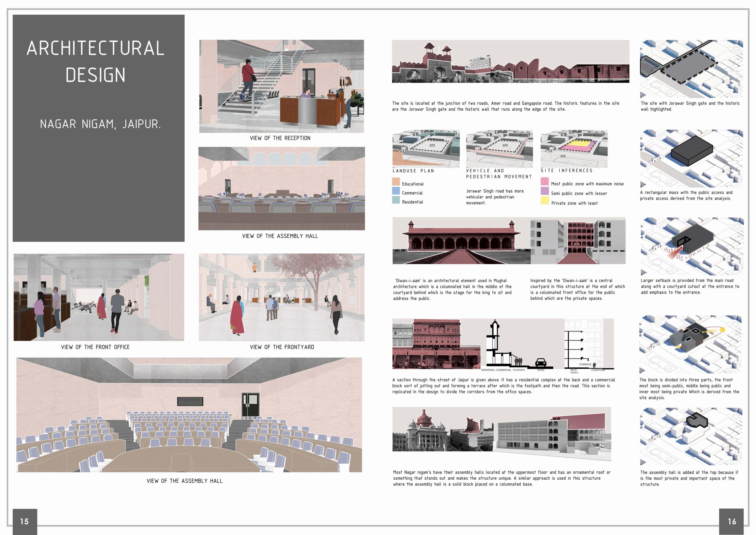This screenshot has height=535, width=756.
Task: Click the Landuse Plan site diagram
Action: [426, 148]
